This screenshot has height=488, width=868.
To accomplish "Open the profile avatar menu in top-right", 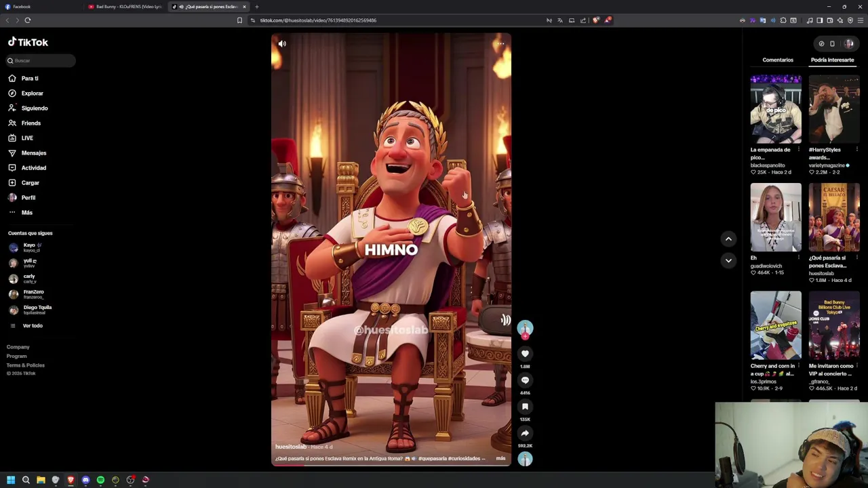I will [x=849, y=44].
